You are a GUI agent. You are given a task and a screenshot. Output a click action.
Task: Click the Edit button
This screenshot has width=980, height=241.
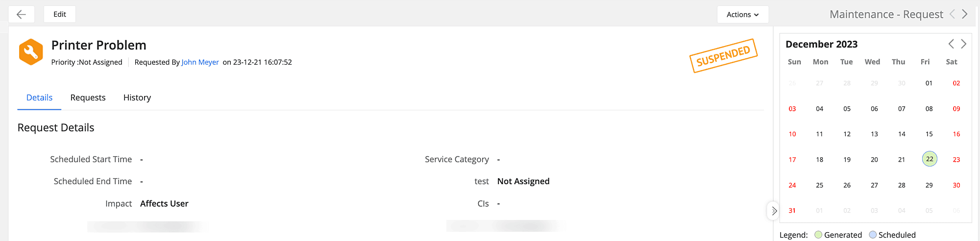pyautogui.click(x=60, y=14)
